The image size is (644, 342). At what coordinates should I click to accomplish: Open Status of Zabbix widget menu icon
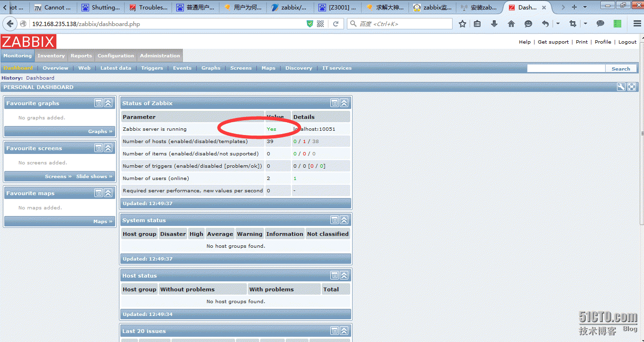click(335, 103)
